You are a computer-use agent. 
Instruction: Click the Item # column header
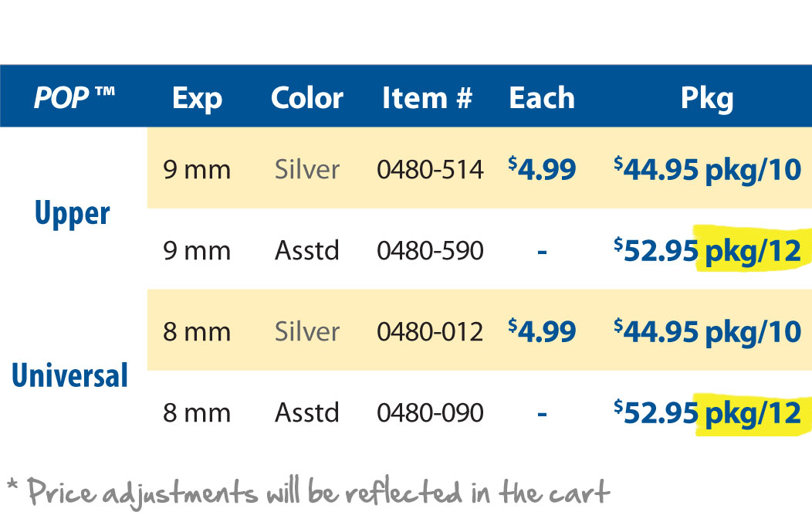428,97
